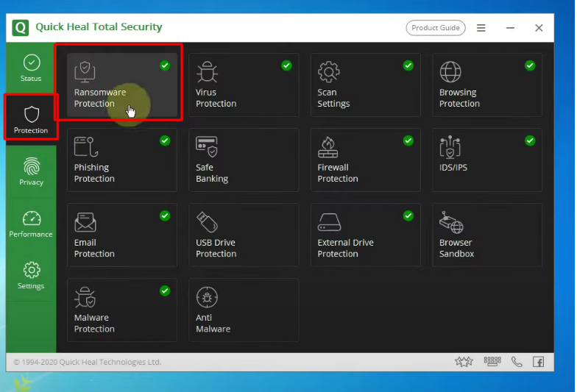Viewport: 577px width, 392px height.
Task: Open Browsing Protection globe icon
Action: 450,72
